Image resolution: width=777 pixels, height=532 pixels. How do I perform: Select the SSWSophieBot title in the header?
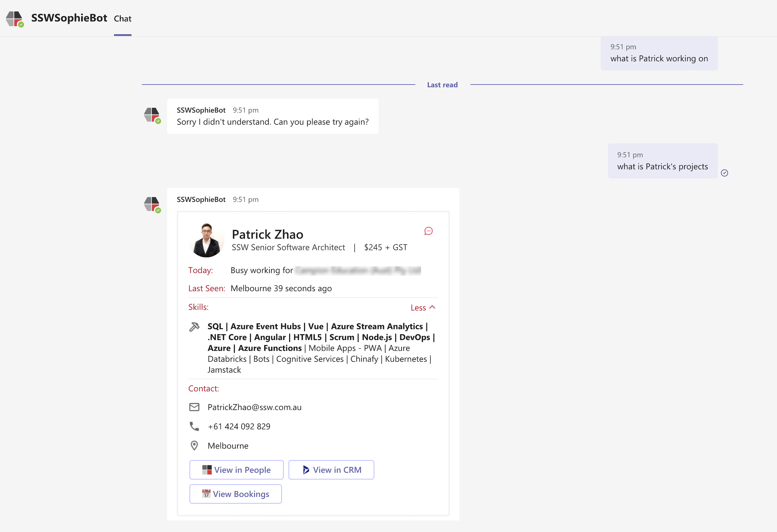click(x=69, y=18)
